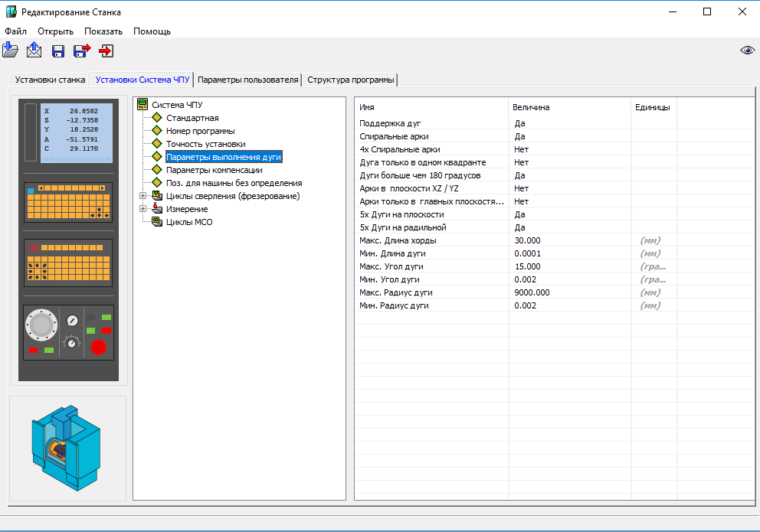Click Арки в плоскости XZ / YZ row
The height and width of the screenshot is (532, 760).
click(555, 188)
